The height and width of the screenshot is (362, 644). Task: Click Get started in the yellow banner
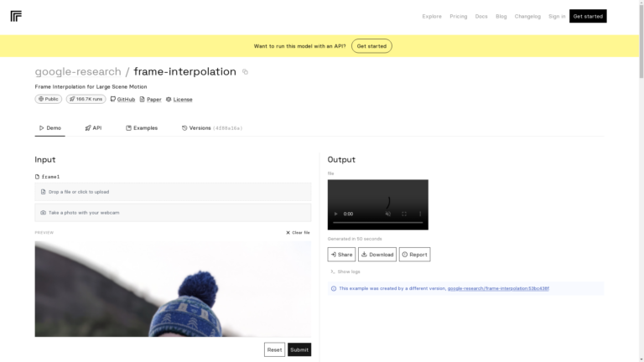(371, 46)
